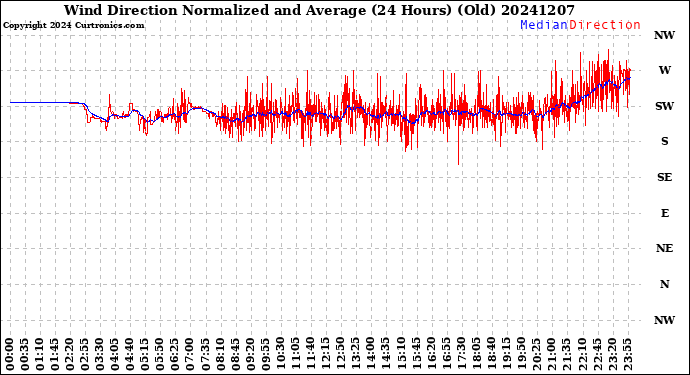Click the W axis label
Viewport: 690px width, 375px height.
pyautogui.click(x=664, y=70)
